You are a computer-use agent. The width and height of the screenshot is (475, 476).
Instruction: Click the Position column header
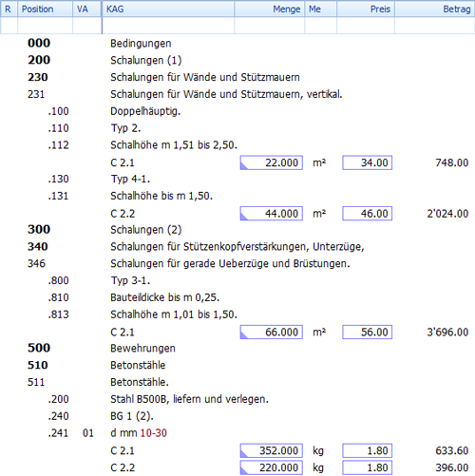point(45,9)
